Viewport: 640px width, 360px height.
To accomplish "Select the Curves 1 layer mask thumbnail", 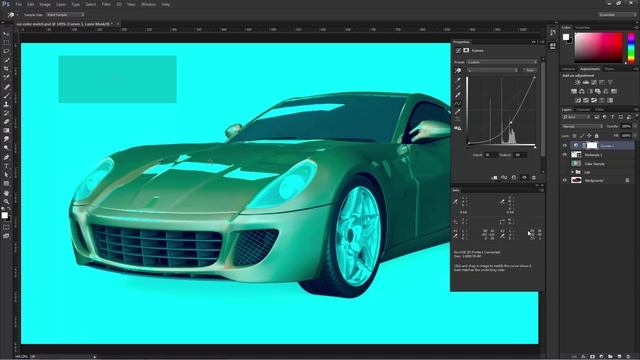I will [592, 146].
